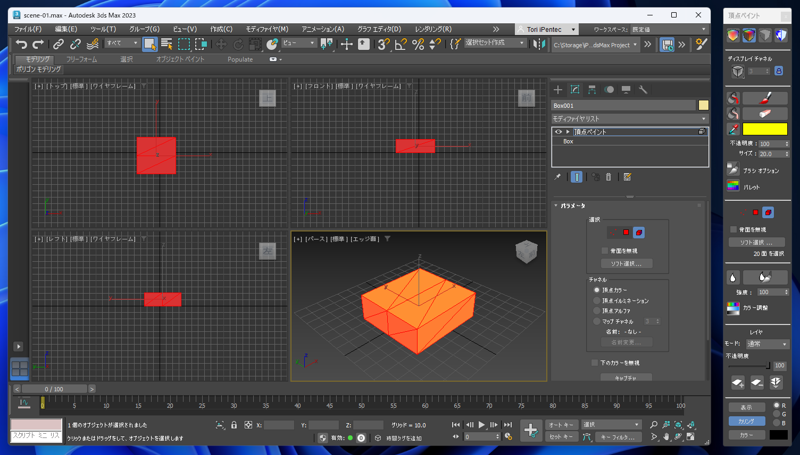
Task: Click Configure Modifier Sets icon
Action: [x=628, y=177]
